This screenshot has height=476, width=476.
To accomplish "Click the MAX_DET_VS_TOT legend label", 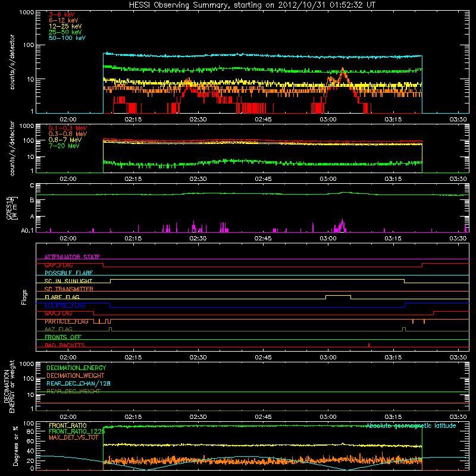I will pyautogui.click(x=74, y=437).
